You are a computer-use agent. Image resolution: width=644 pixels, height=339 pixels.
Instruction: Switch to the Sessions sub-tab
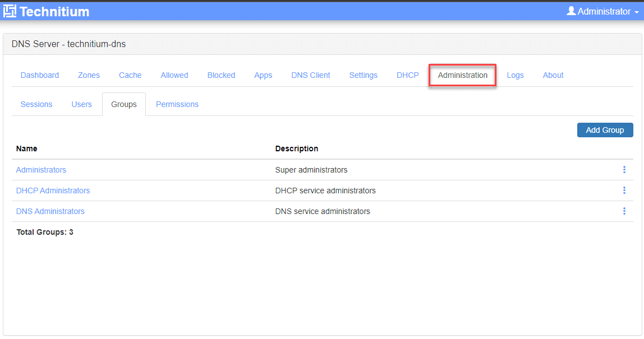pos(36,104)
